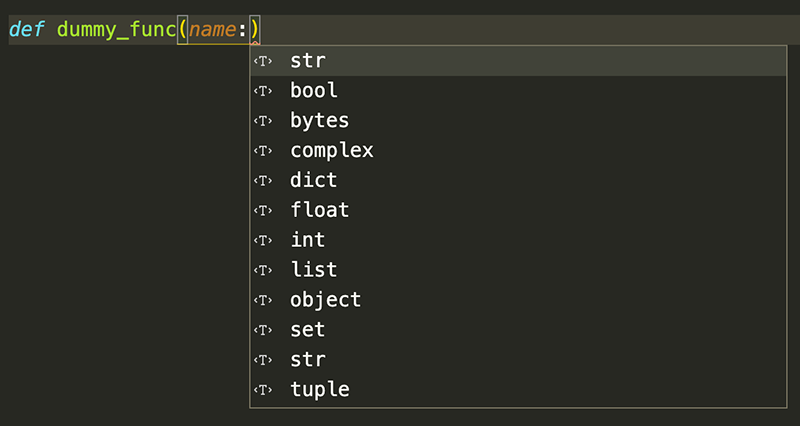Click the type icon beside object

(262, 300)
